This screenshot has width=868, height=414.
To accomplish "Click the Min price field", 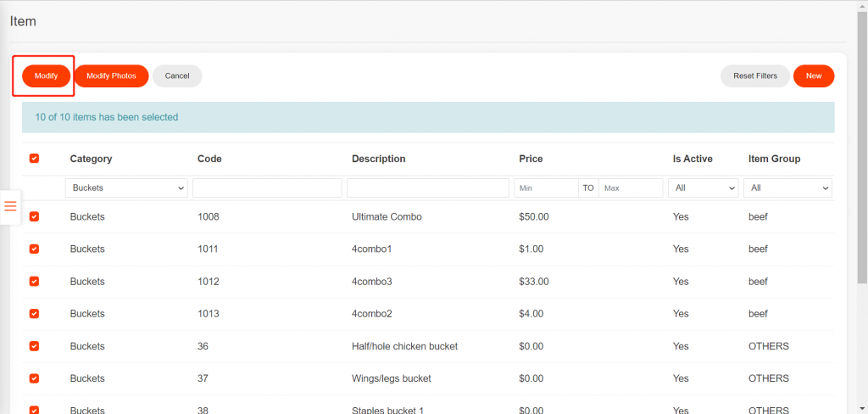I will point(545,187).
